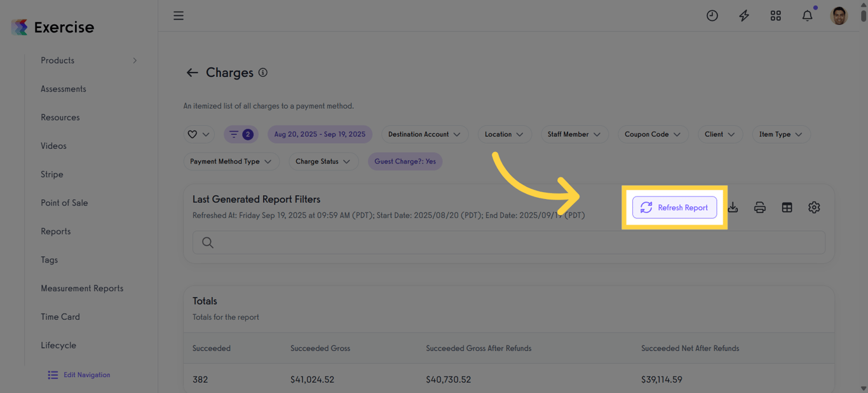This screenshot has height=393, width=868.
Task: Expand the Charge Status filter
Action: [323, 162]
